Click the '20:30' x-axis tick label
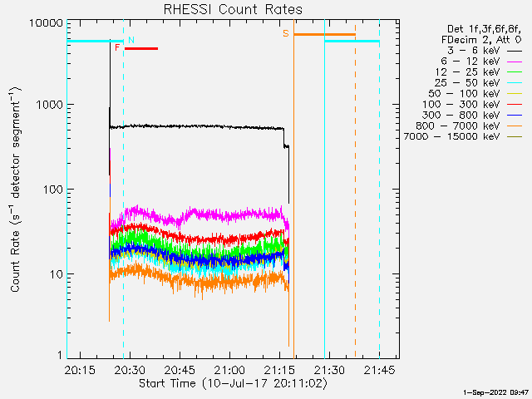This screenshot has width=532, height=399. (130, 370)
